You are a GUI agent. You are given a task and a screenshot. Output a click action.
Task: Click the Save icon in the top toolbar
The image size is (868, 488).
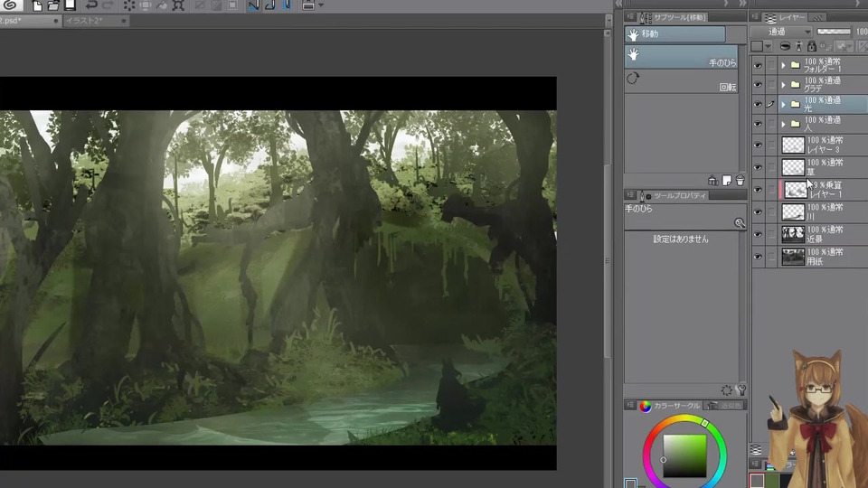[x=70, y=5]
